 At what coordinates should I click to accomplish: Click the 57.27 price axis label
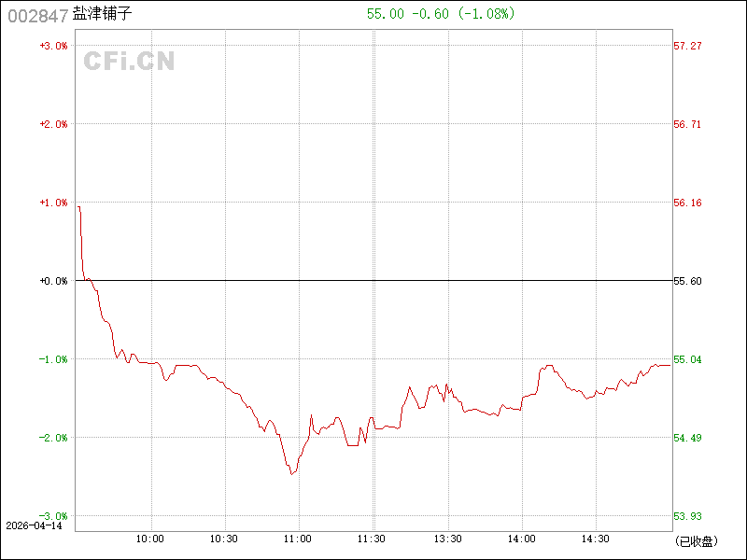pos(687,46)
